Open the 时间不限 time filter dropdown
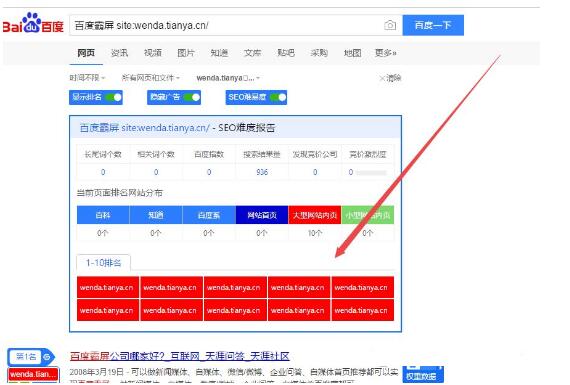570x385 pixels. click(87, 78)
